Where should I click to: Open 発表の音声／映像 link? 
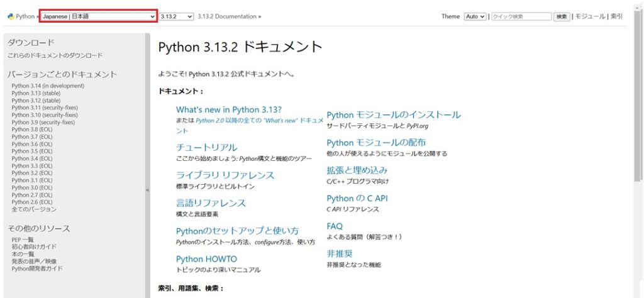tap(34, 262)
